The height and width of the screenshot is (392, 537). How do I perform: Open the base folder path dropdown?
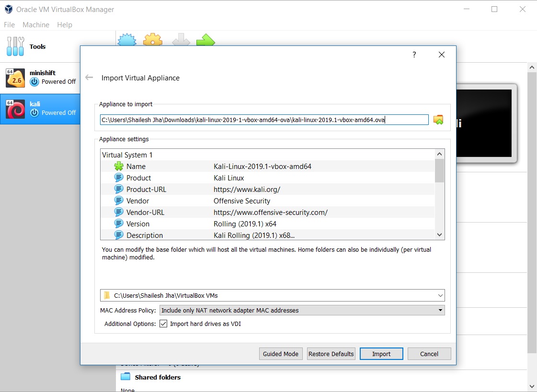coord(440,295)
